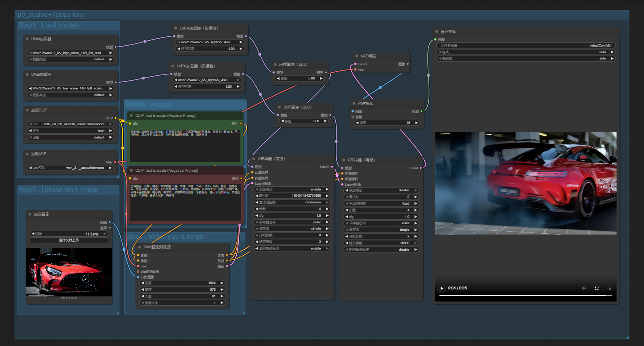
Task: Decrease 高度 576 with left arrow
Action: pyautogui.click(x=142, y=290)
